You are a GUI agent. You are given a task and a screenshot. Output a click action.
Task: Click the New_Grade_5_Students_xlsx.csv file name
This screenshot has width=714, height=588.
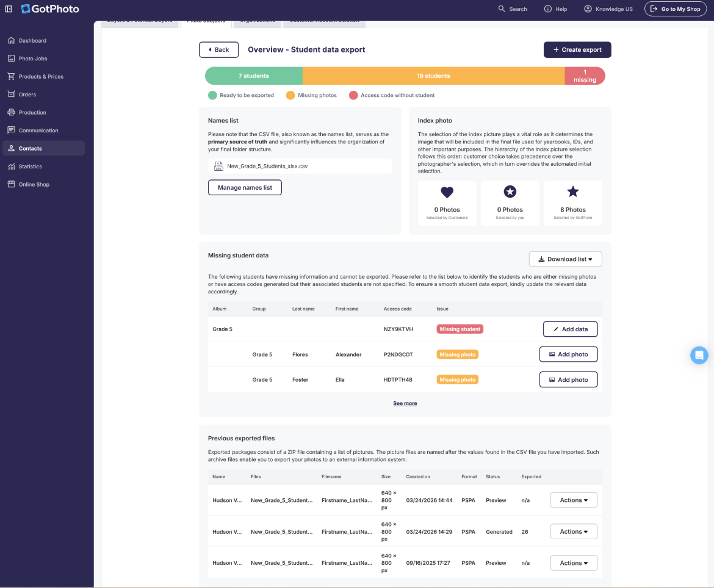267,166
